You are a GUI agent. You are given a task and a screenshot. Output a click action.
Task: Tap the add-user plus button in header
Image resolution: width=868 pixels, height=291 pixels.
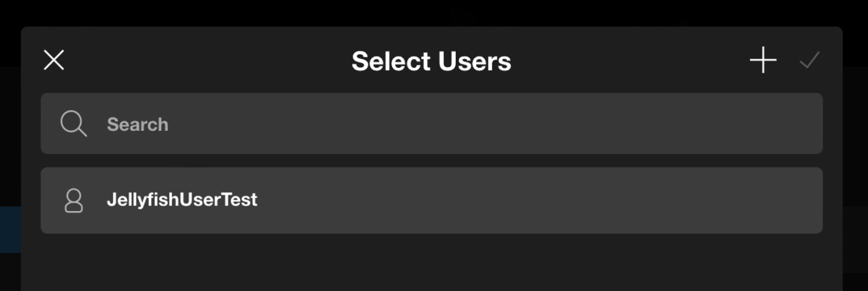point(763,61)
